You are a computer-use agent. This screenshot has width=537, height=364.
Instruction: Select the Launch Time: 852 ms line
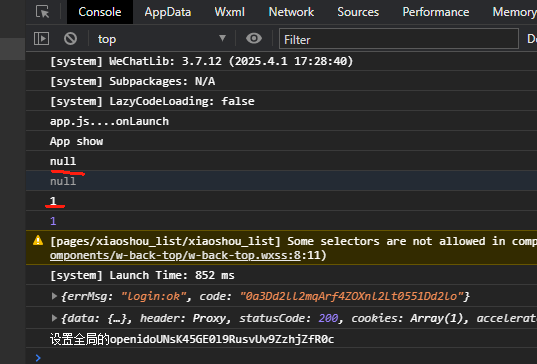[282, 275]
